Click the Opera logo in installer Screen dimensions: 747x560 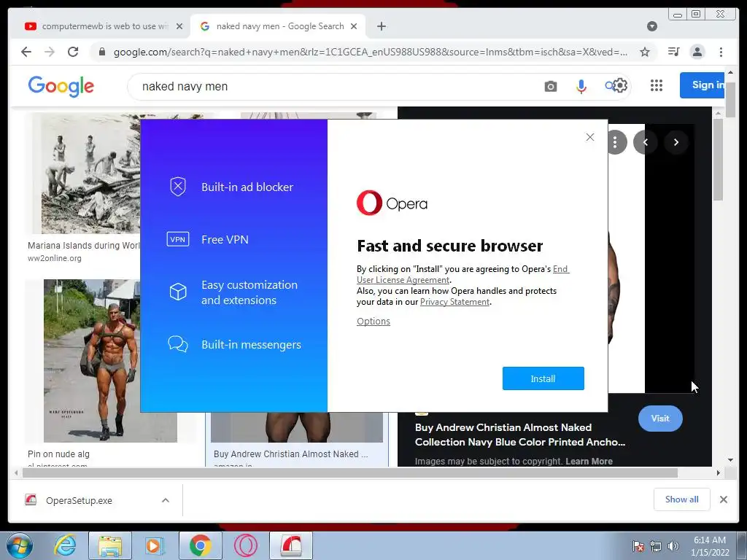[392, 203]
